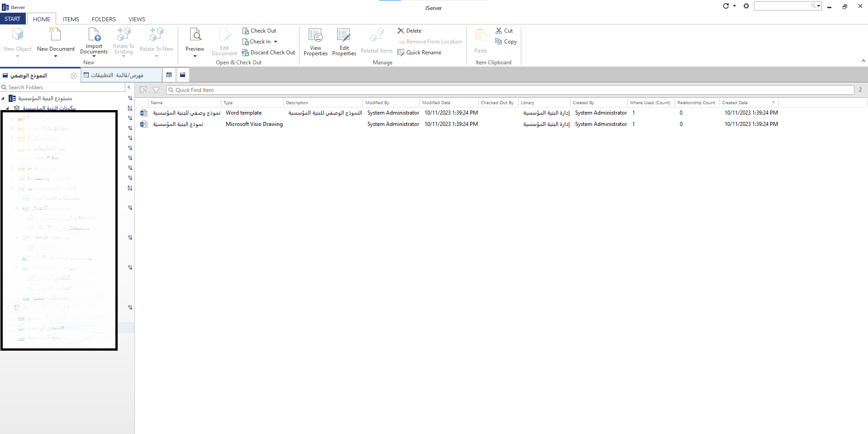Open the settings gear in title bar
This screenshot has width=868, height=434.
(x=746, y=6)
